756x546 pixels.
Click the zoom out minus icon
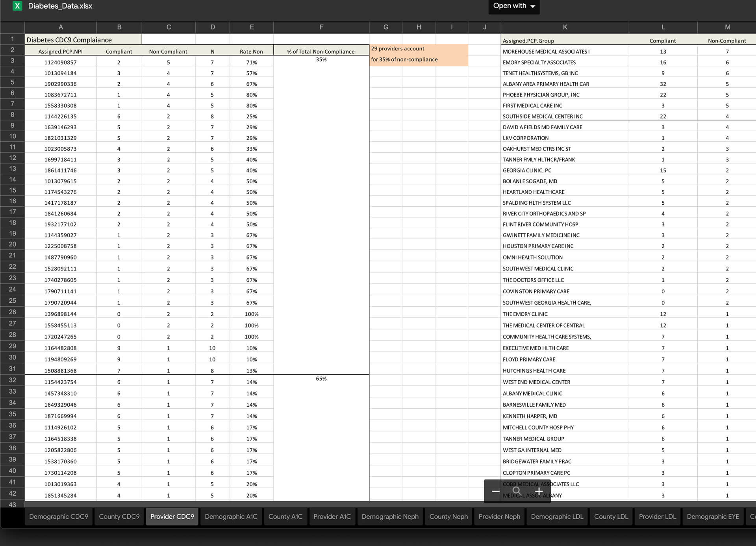pos(495,491)
